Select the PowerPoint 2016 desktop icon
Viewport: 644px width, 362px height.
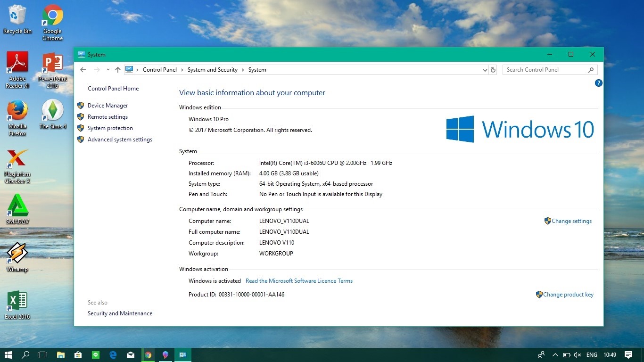click(x=53, y=70)
